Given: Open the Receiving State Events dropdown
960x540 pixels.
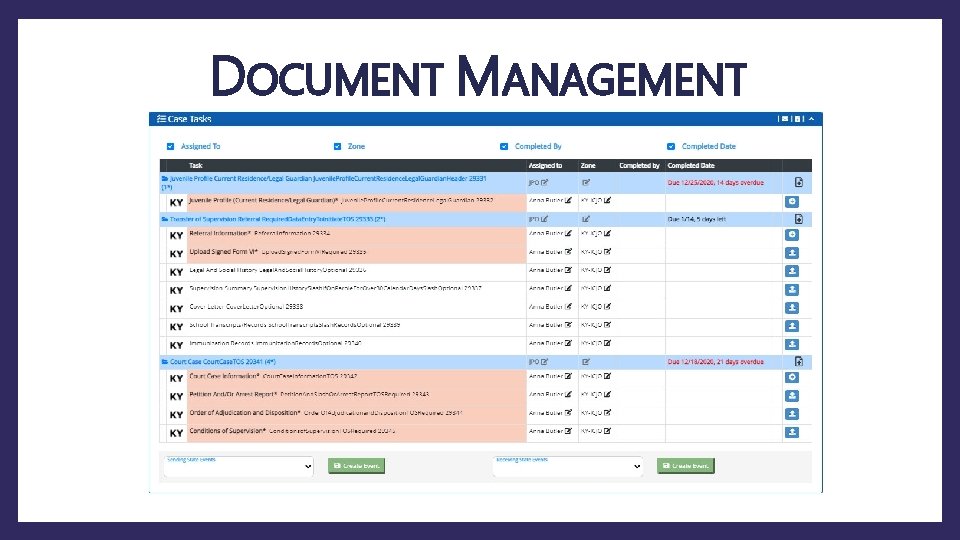Looking at the screenshot, I should click(x=568, y=467).
